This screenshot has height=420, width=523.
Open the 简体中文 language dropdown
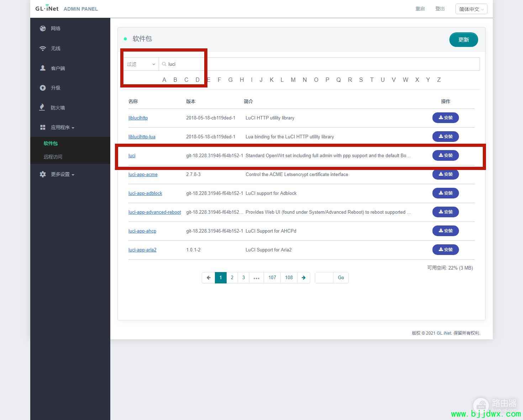pos(471,9)
